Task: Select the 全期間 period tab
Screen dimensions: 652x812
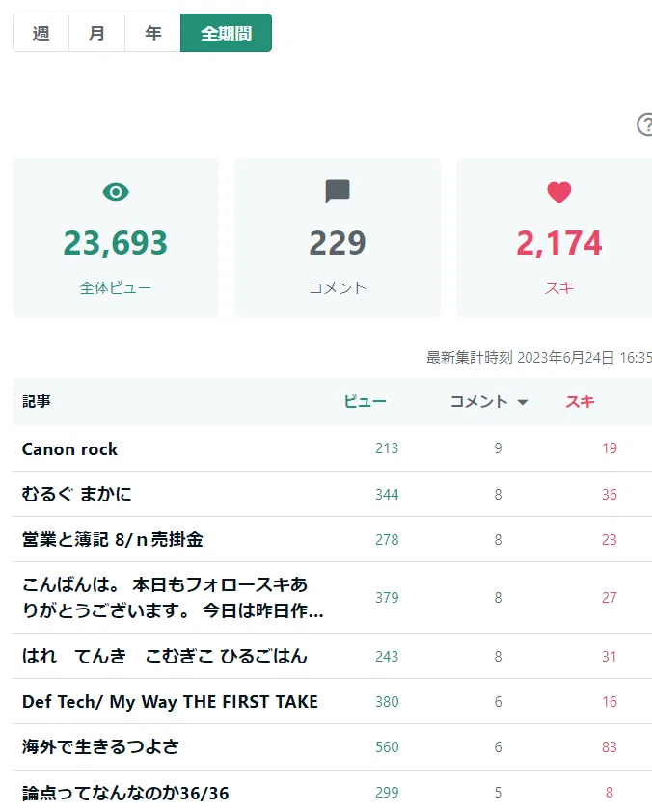Action: pyautogui.click(x=227, y=33)
